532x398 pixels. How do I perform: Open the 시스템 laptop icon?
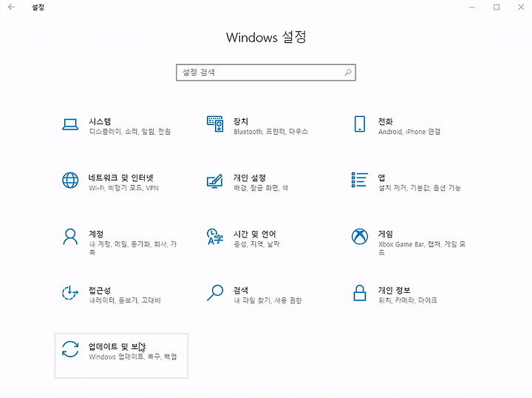point(70,124)
